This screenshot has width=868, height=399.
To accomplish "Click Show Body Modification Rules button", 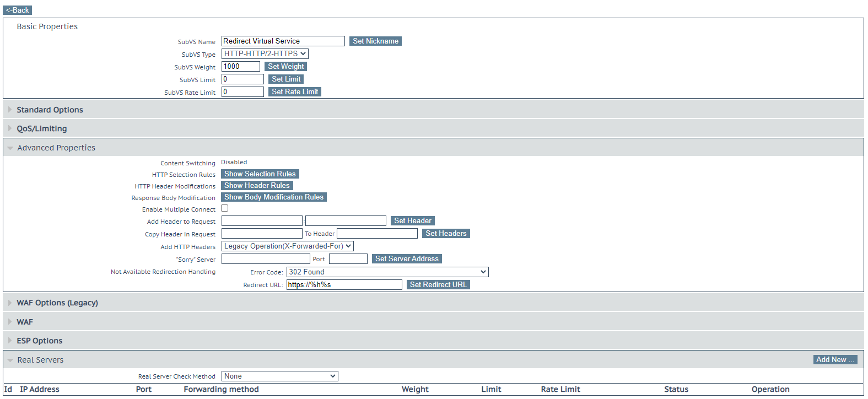I will point(274,197).
